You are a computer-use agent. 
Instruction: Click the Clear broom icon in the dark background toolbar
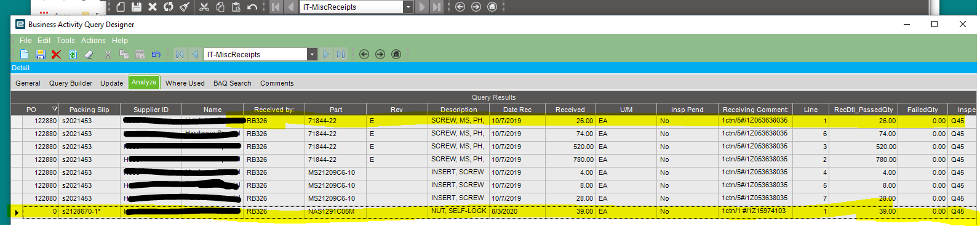185,7
